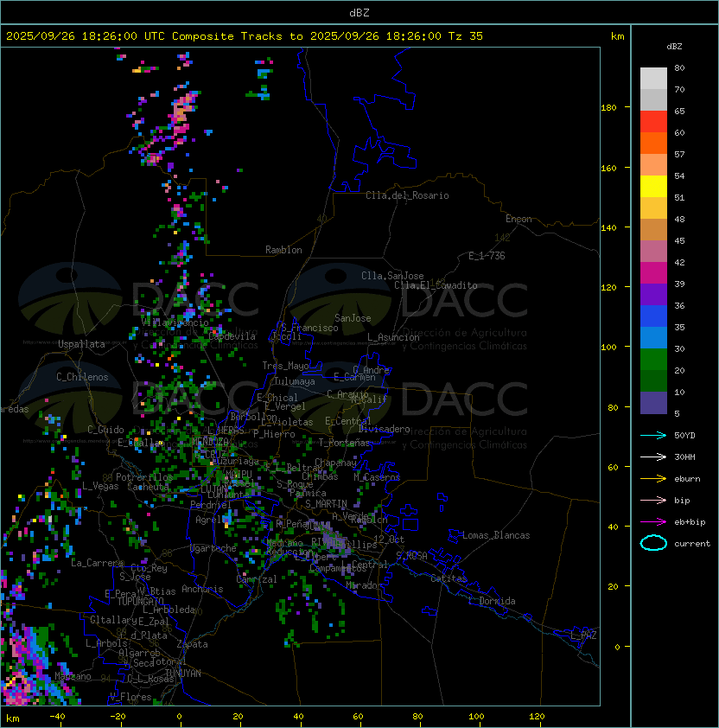The width and height of the screenshot is (719, 728).
Task: Click the La_Carrera place label
Action: (x=97, y=563)
